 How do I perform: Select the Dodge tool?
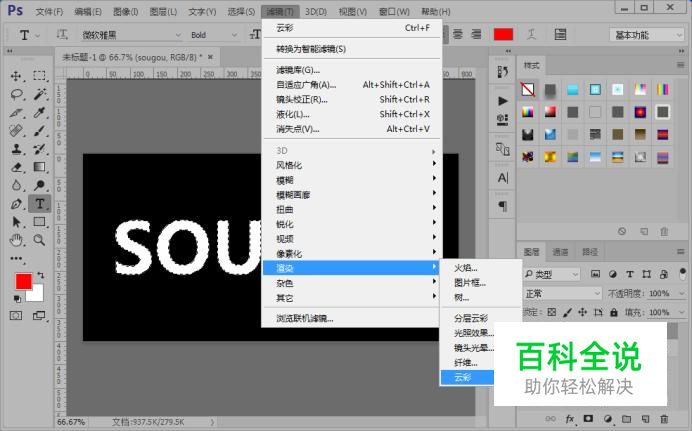39,185
